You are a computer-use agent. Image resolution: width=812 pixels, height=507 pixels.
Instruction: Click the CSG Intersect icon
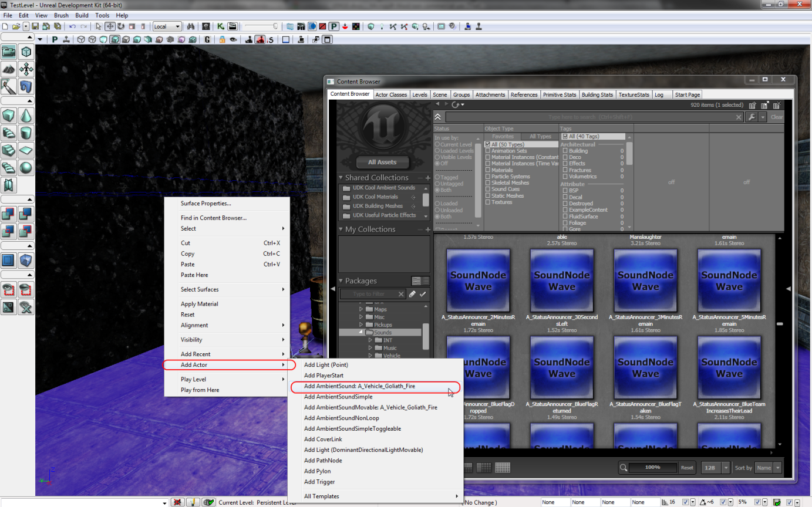click(x=9, y=231)
